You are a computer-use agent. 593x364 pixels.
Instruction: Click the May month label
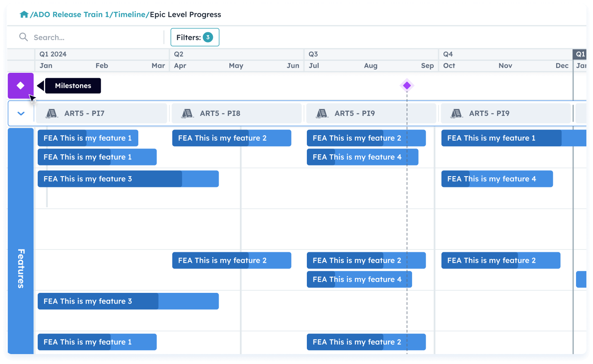coord(236,66)
